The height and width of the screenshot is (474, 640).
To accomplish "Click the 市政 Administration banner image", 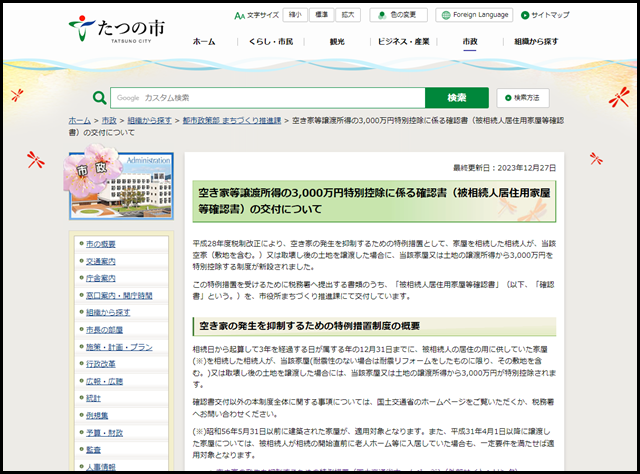I will point(121,185).
